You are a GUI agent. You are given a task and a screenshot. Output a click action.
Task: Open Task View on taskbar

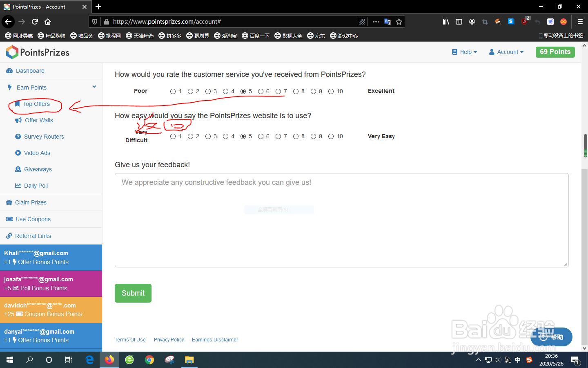[69, 360]
